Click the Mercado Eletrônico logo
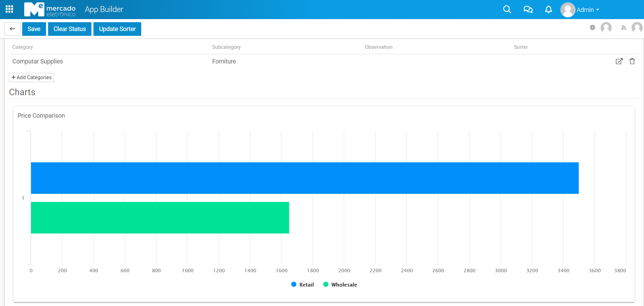The width and height of the screenshot is (644, 306). (50, 10)
